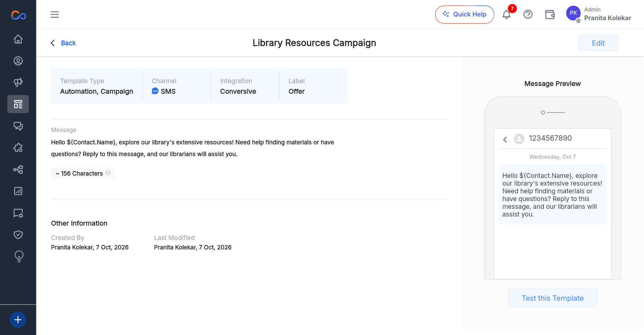Click the contact avatar in preview
This screenshot has height=335, width=644.
pos(519,139)
